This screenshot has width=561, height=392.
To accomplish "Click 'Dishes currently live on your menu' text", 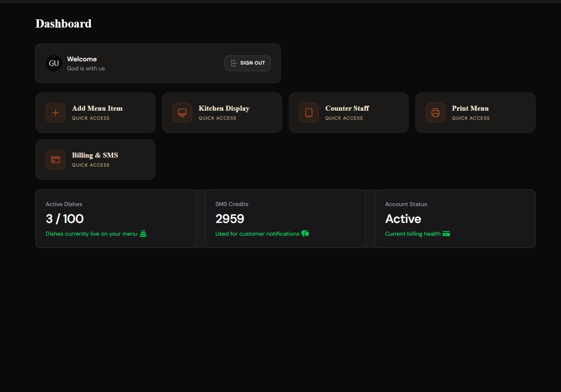I will [x=91, y=234].
